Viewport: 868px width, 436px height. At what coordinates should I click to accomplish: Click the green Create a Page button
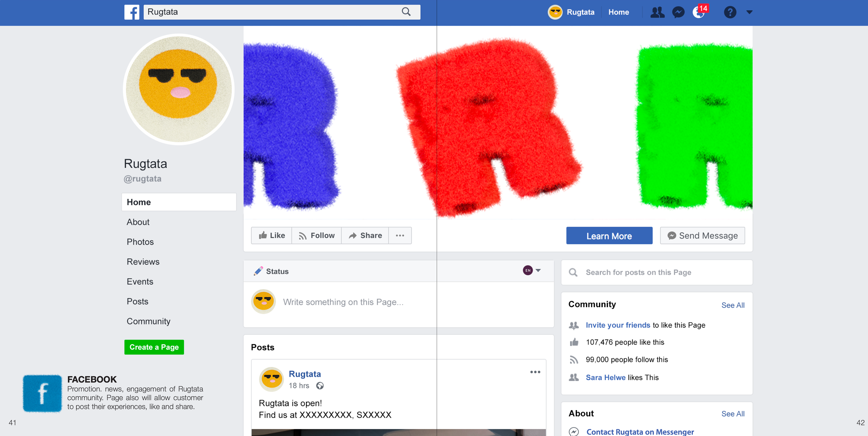pyautogui.click(x=154, y=347)
